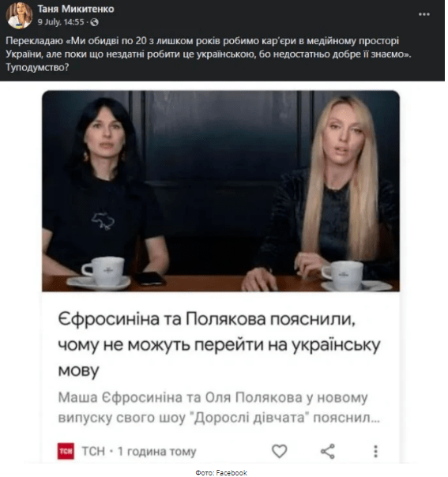Open the article card vertical dots menu
The width and height of the screenshot is (448, 477).
(x=375, y=452)
